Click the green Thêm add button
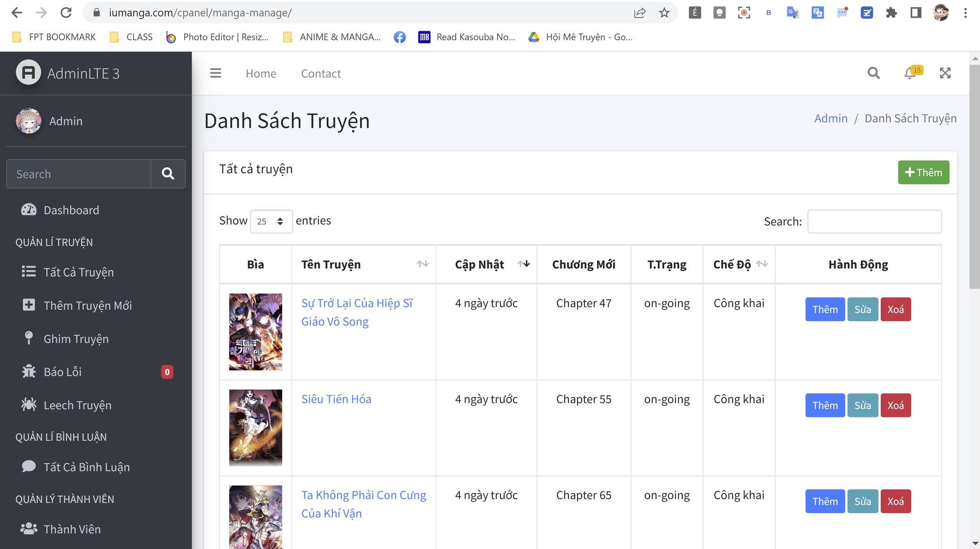The width and height of the screenshot is (980, 549). click(x=923, y=172)
